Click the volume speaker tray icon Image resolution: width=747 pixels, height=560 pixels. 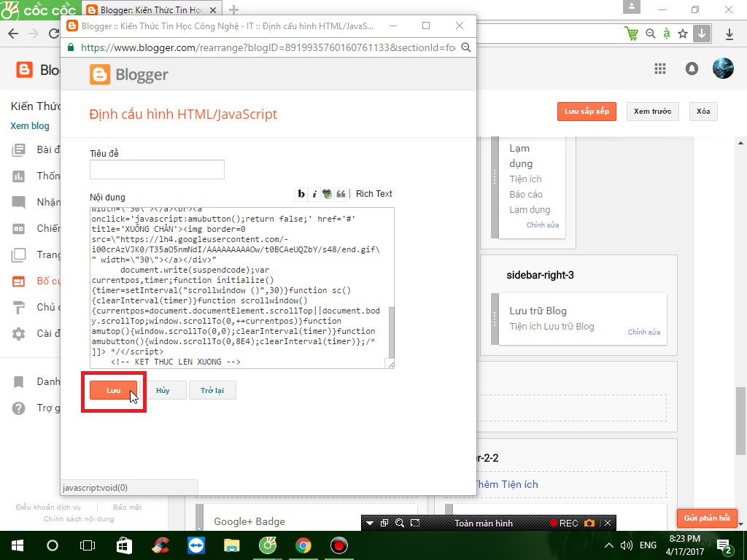626,545
